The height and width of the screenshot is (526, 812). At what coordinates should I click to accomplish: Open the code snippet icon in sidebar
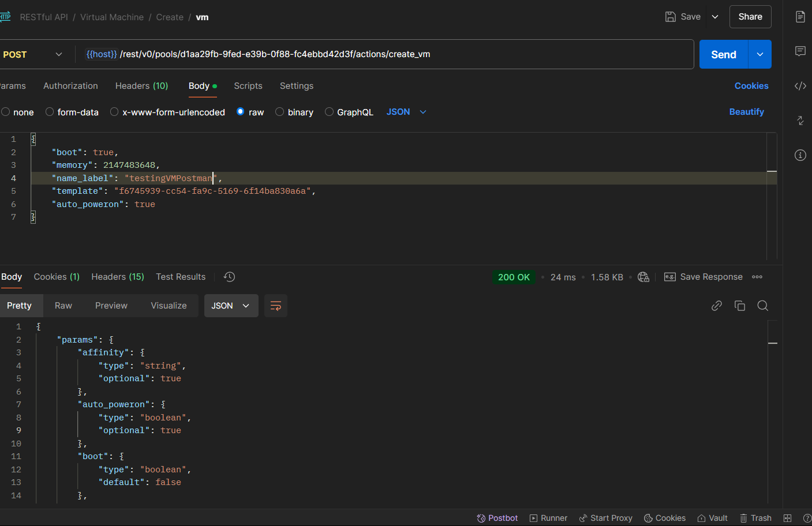800,86
